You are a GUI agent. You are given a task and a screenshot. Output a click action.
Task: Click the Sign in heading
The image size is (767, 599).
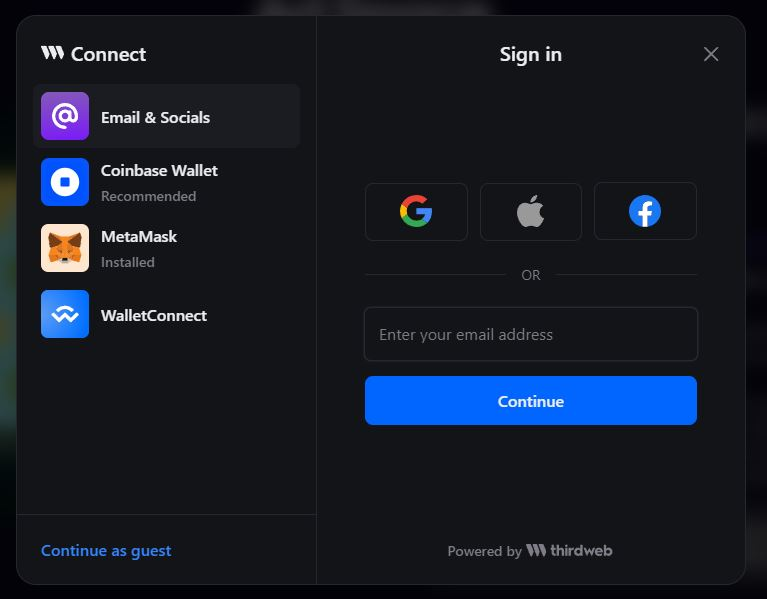click(x=531, y=54)
